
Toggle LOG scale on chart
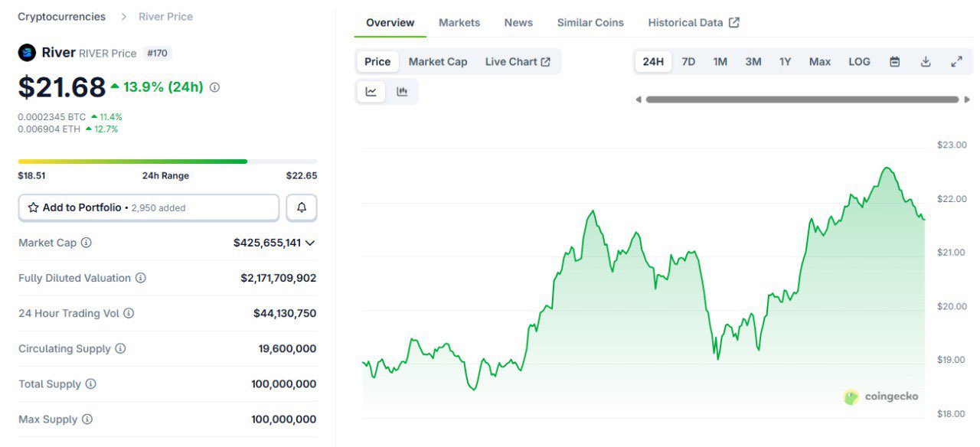[x=859, y=62]
